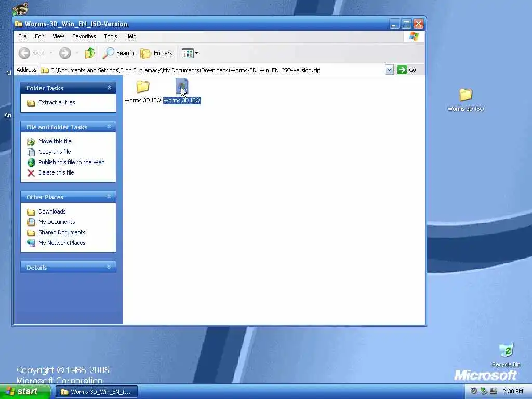The width and height of the screenshot is (532, 399).
Task: Expand the Views dropdown arrow
Action: point(197,53)
